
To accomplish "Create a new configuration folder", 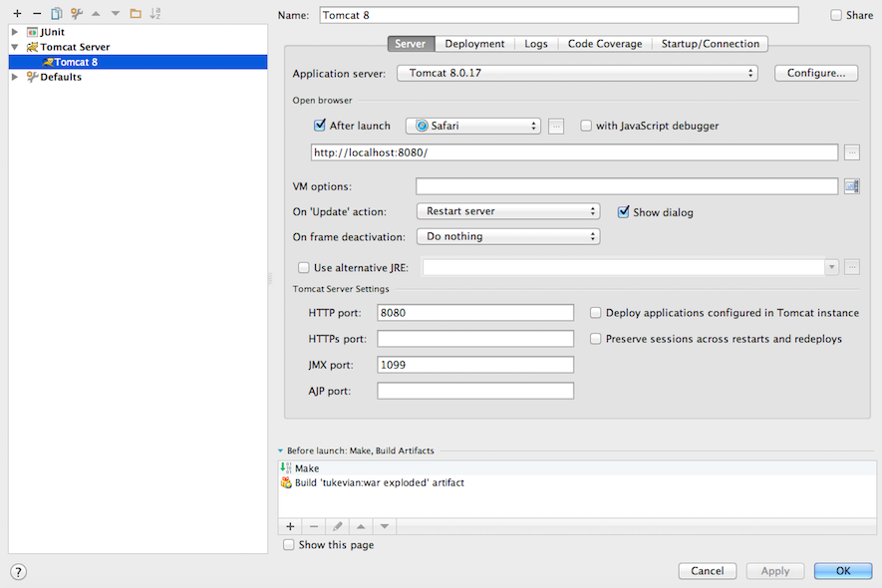I will click(136, 13).
